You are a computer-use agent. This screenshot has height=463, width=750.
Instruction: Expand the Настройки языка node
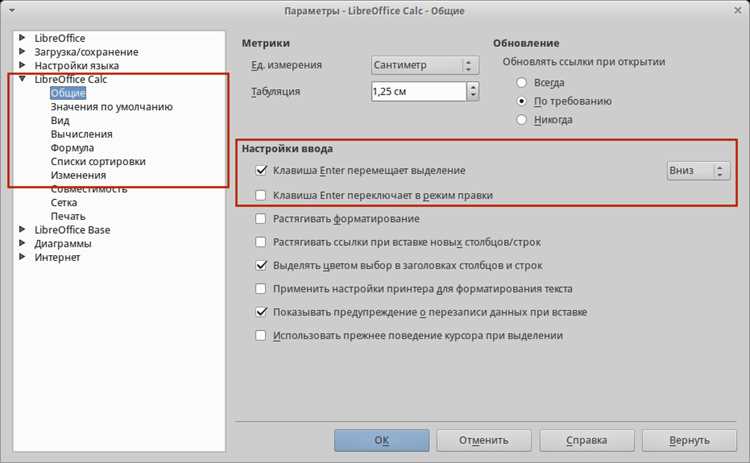pos(22,65)
